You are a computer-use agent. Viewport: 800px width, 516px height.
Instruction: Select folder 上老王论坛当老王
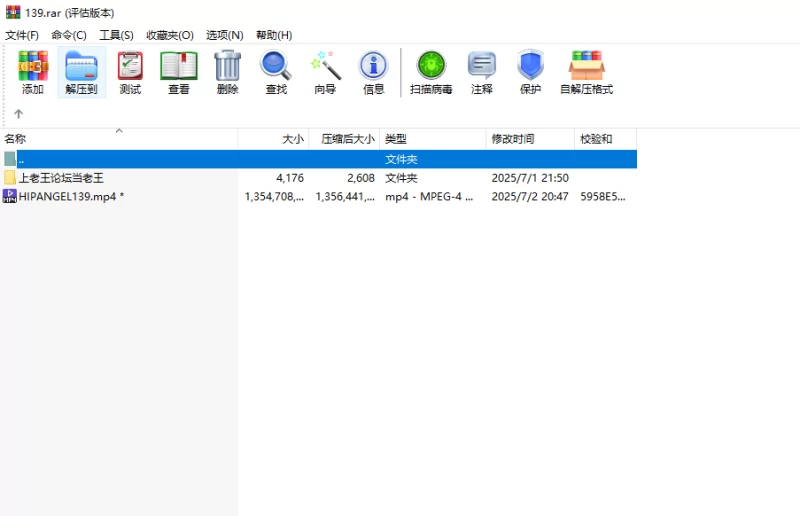pos(61,178)
